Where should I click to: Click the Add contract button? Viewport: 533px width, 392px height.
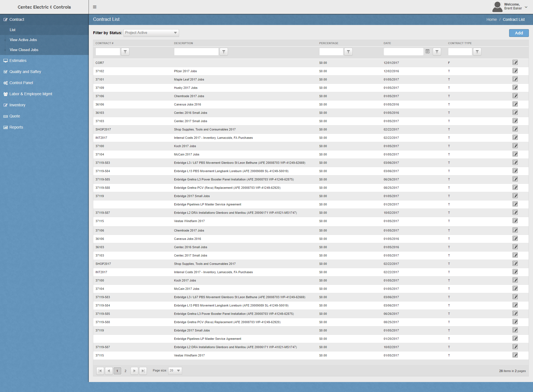[x=519, y=33]
